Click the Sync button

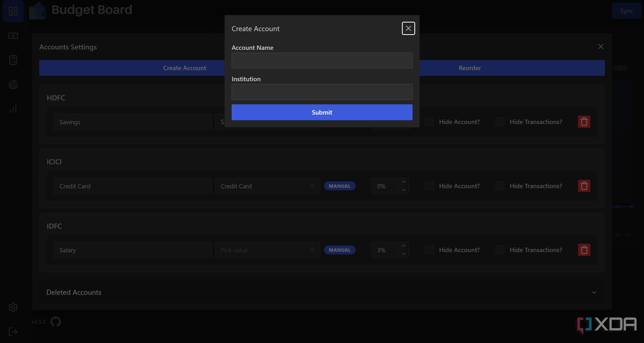pos(626,11)
